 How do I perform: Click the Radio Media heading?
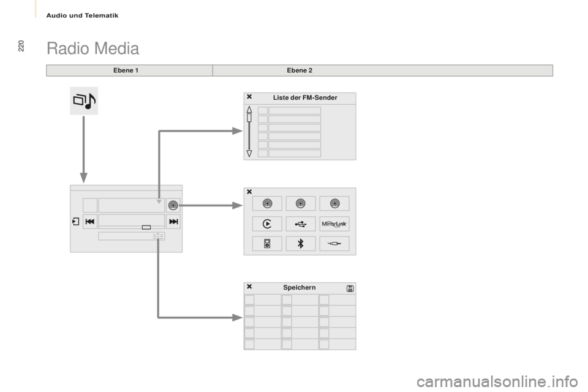pos(92,48)
